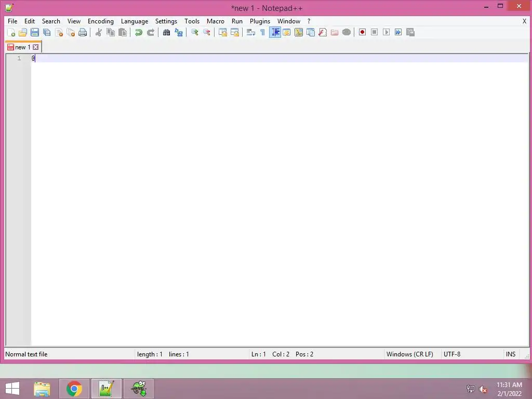This screenshot has width=532, height=399.
Task: Open File Explorer from the taskbar
Action: point(42,389)
